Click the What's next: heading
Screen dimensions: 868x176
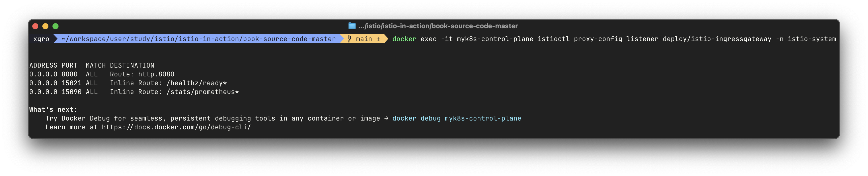click(53, 110)
